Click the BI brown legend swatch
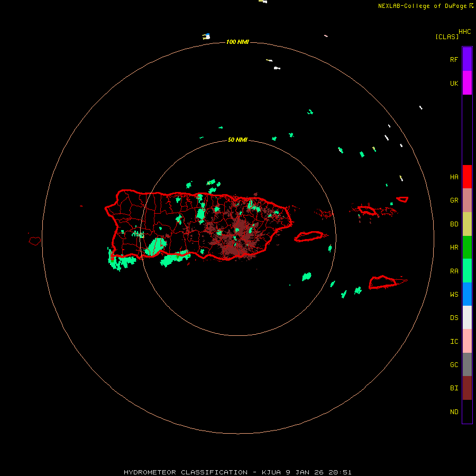Screen dimensions: 476x476 [x=467, y=388]
